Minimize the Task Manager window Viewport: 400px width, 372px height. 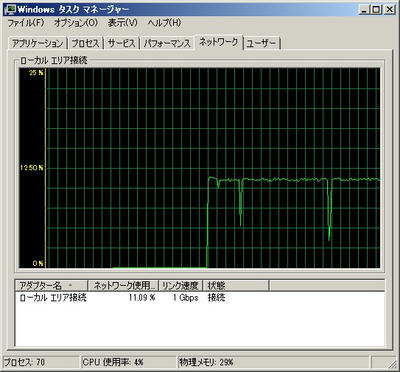point(364,10)
